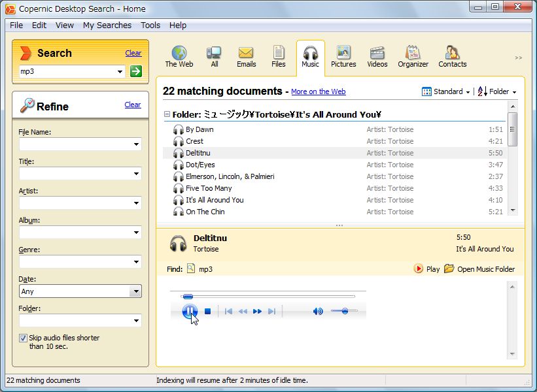Clear the Search box via Clear link
The height and width of the screenshot is (392, 537).
pyautogui.click(x=133, y=53)
